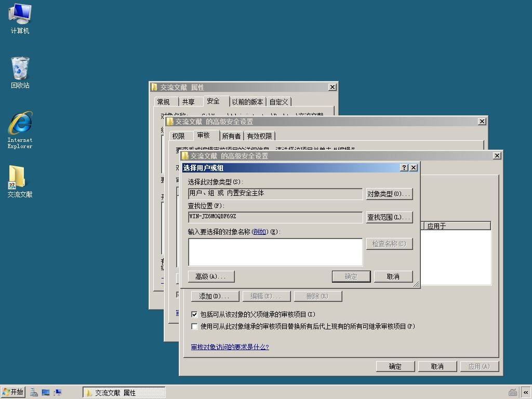Click 确定 at bottom of advanced security
This screenshot has width=532, height=399.
coord(395,366)
